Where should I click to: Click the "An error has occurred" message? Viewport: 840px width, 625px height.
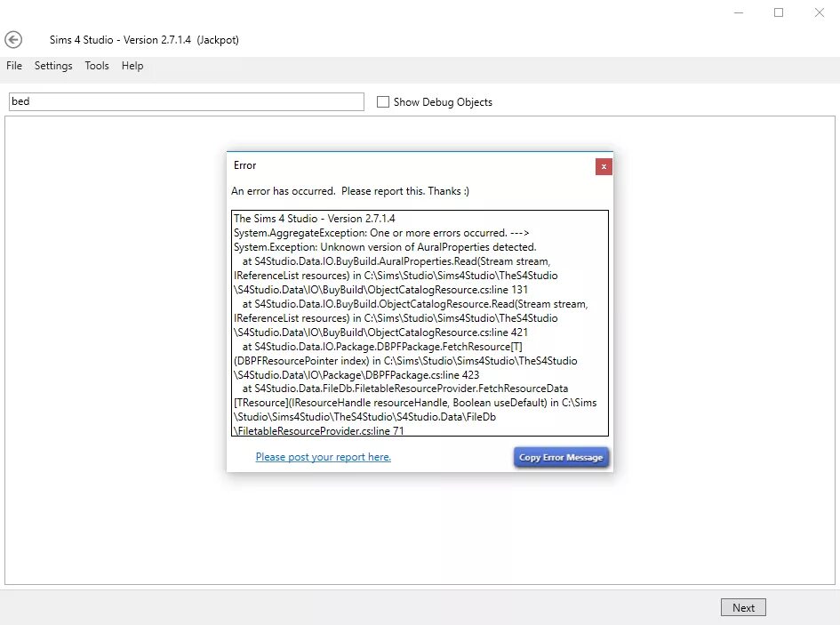click(350, 191)
